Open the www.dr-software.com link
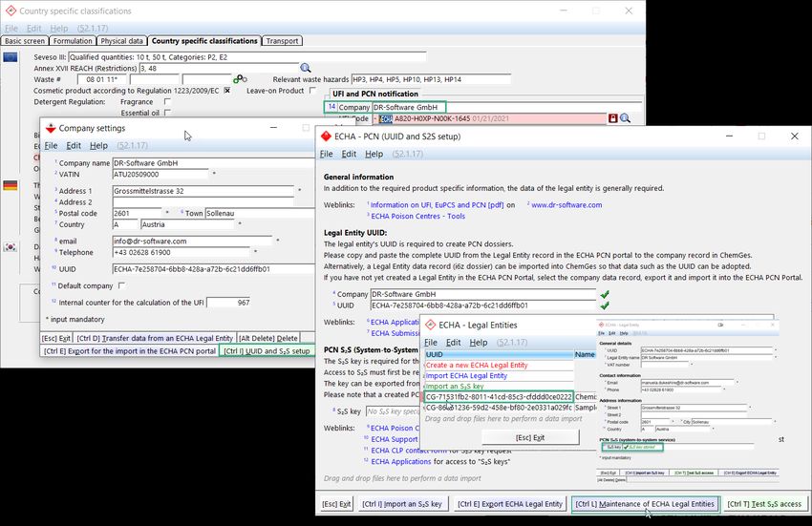 coord(566,205)
